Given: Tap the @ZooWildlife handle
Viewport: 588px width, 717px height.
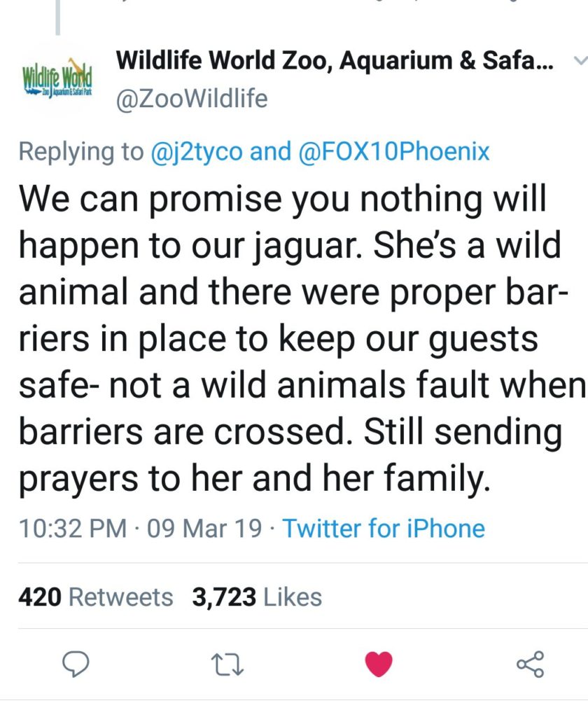Looking at the screenshot, I should tap(192, 99).
